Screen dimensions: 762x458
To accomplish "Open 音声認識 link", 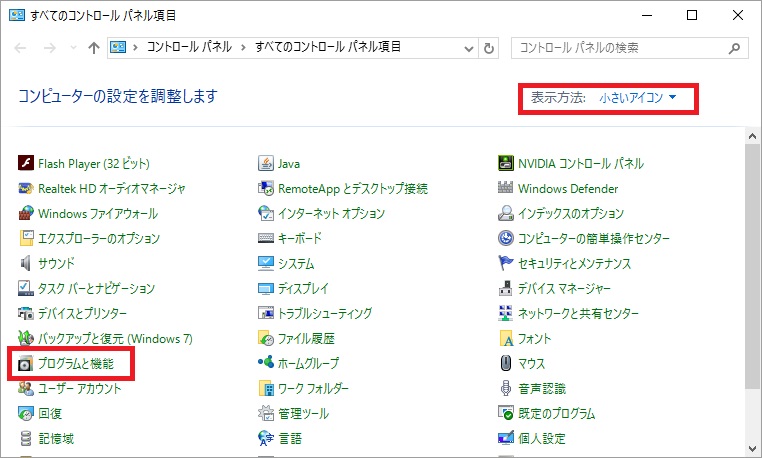I will [x=541, y=388].
